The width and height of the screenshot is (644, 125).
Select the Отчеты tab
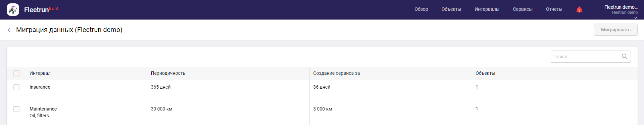click(x=554, y=9)
